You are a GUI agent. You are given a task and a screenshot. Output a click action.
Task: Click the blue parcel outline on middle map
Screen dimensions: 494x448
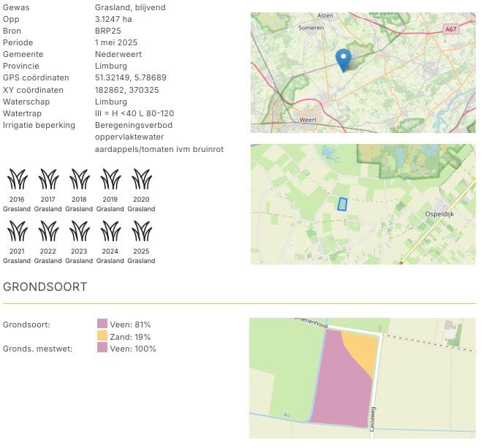pyautogui.click(x=341, y=204)
